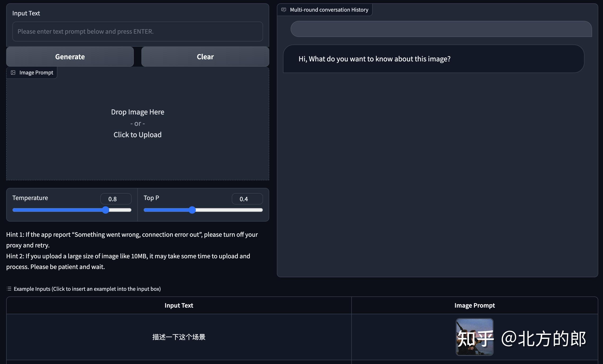Click the Temperature value box showing 0.8
Viewport: 603px width, 364px height.
[x=116, y=199]
